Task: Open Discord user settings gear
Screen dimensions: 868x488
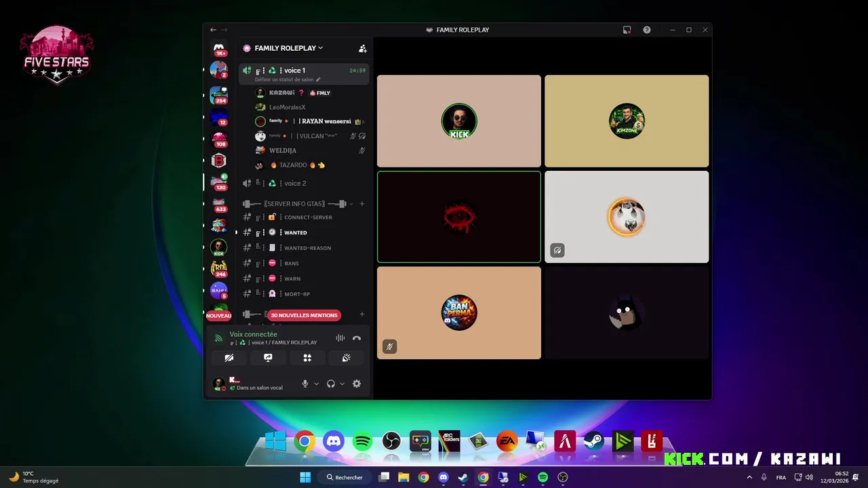Action: [x=357, y=384]
